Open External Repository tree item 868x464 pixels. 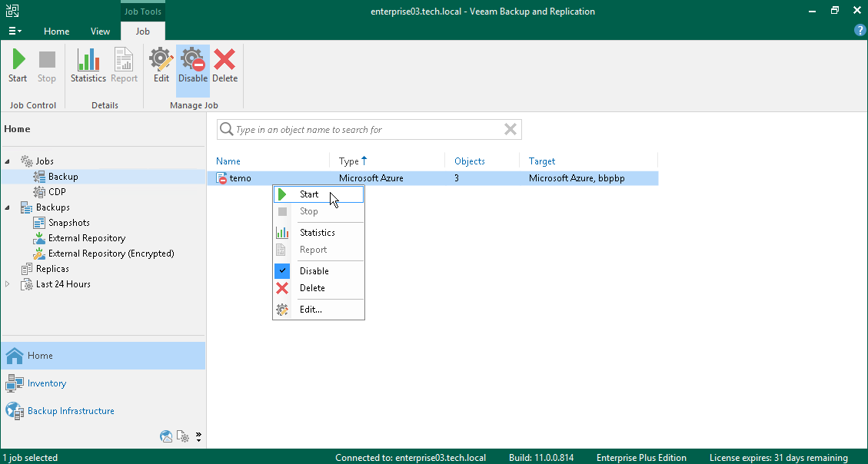86,238
